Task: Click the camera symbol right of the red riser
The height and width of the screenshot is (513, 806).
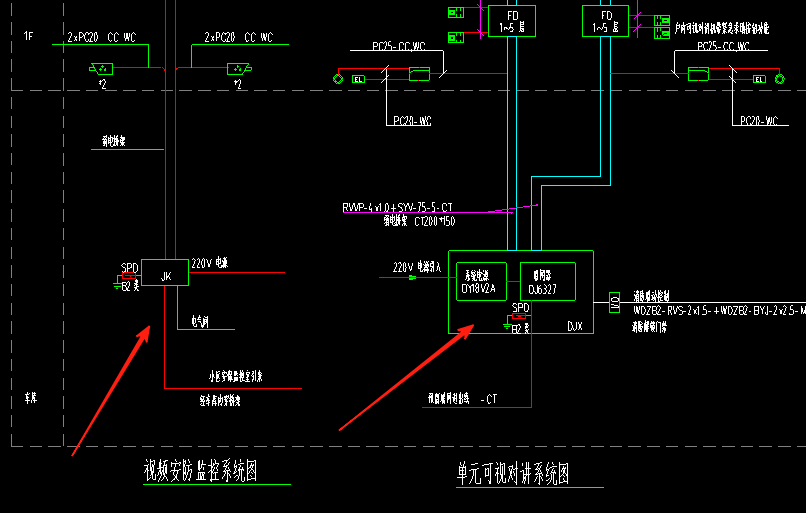Action: coord(239,68)
